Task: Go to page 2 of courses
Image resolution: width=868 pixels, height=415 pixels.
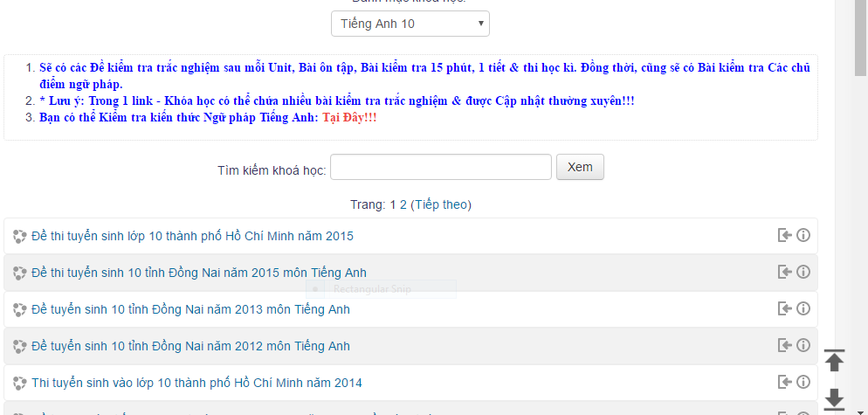Action: click(x=403, y=204)
